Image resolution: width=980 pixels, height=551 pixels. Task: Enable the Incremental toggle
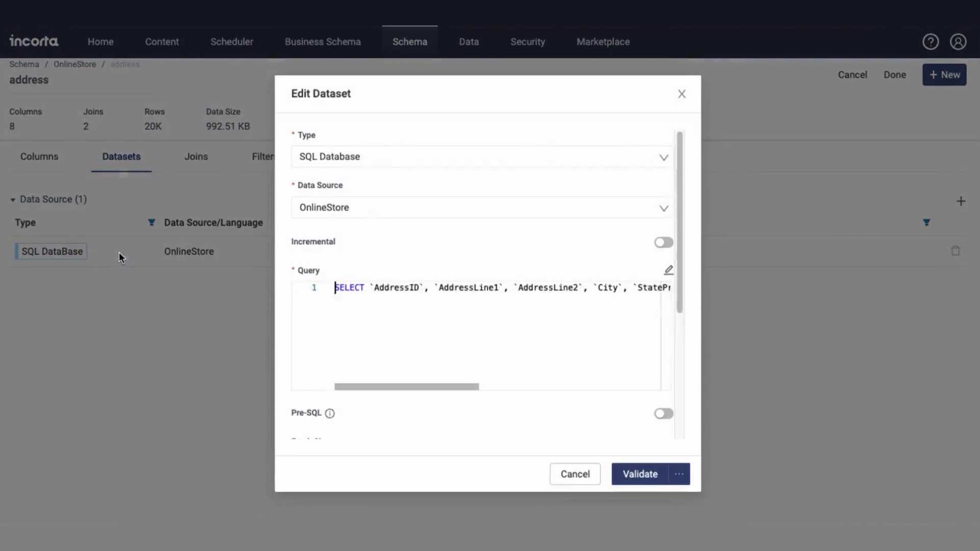tap(663, 242)
